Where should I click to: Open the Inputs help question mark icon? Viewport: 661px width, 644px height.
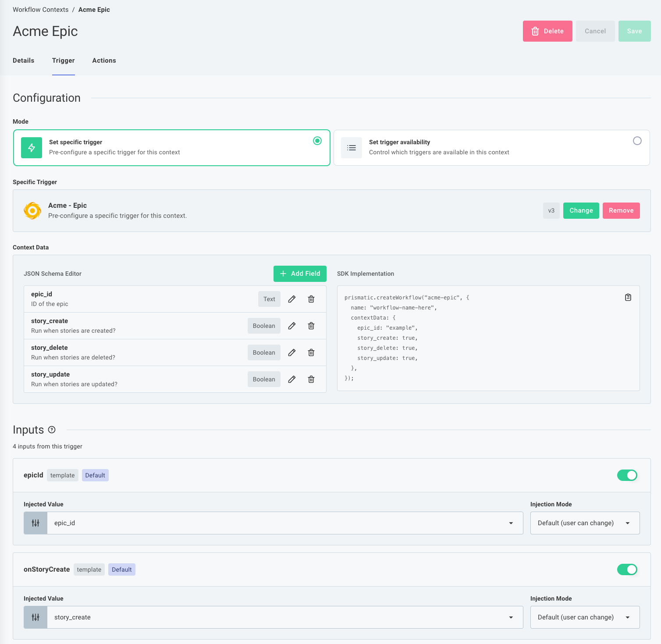(52, 430)
